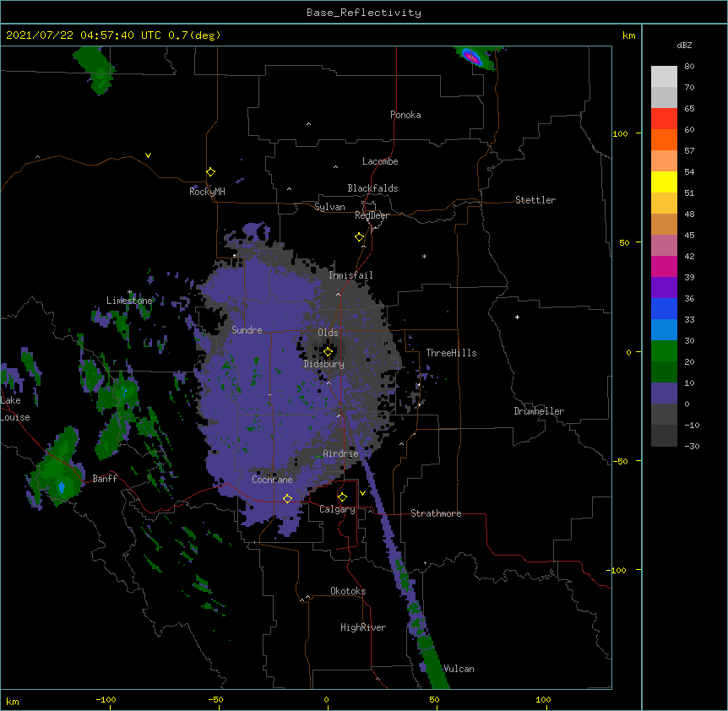Viewport: 728px width, 711px height.
Task: Click the Didsbury city label
Action: coord(324,364)
